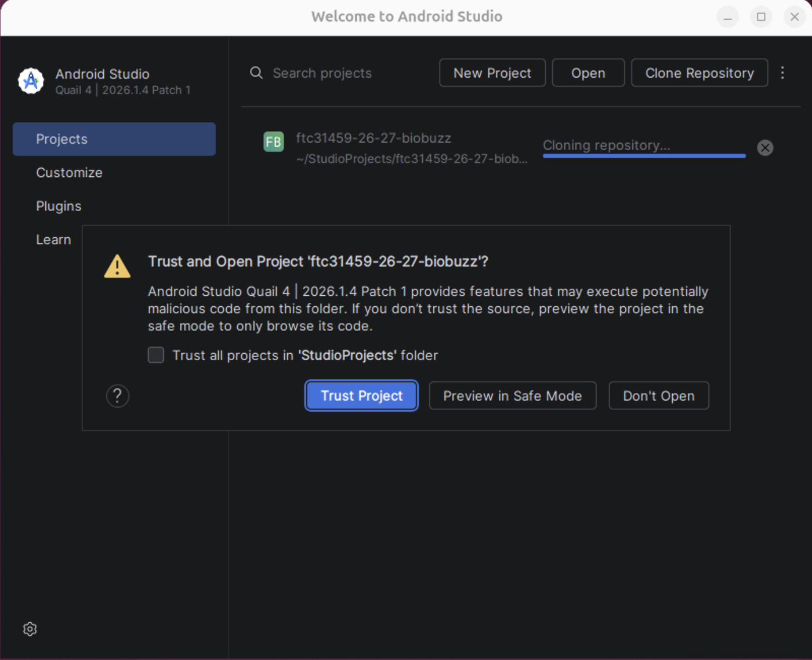
Task: Click the Trust Project button
Action: [361, 396]
